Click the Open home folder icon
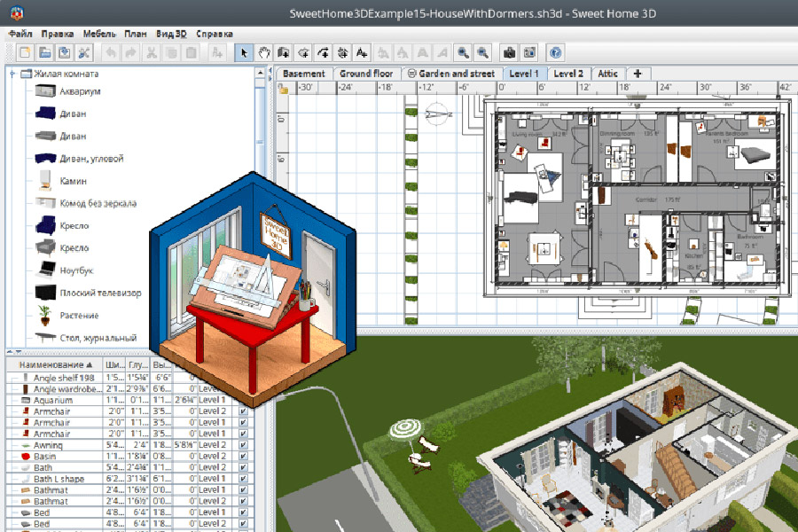The height and width of the screenshot is (532, 798). (45, 52)
